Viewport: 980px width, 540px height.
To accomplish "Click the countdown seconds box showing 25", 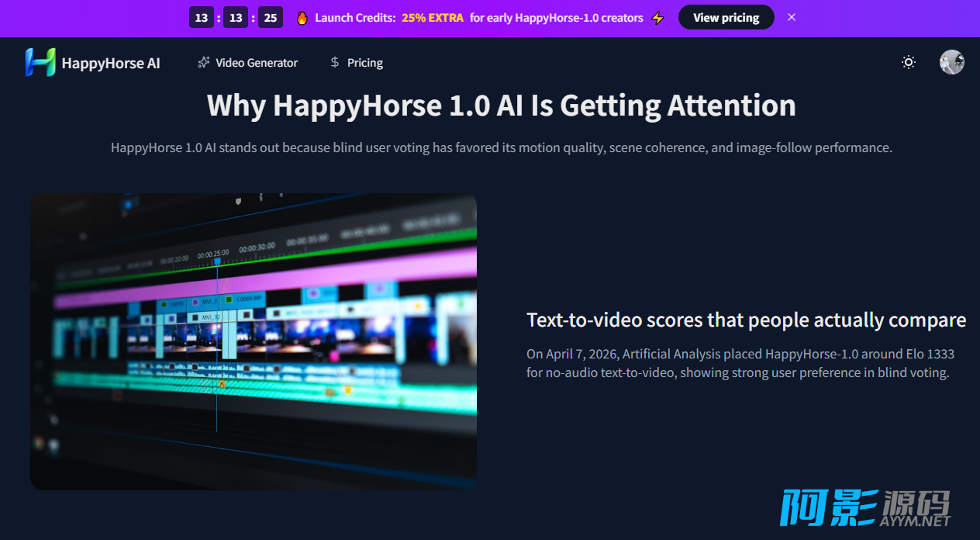I will tap(270, 18).
